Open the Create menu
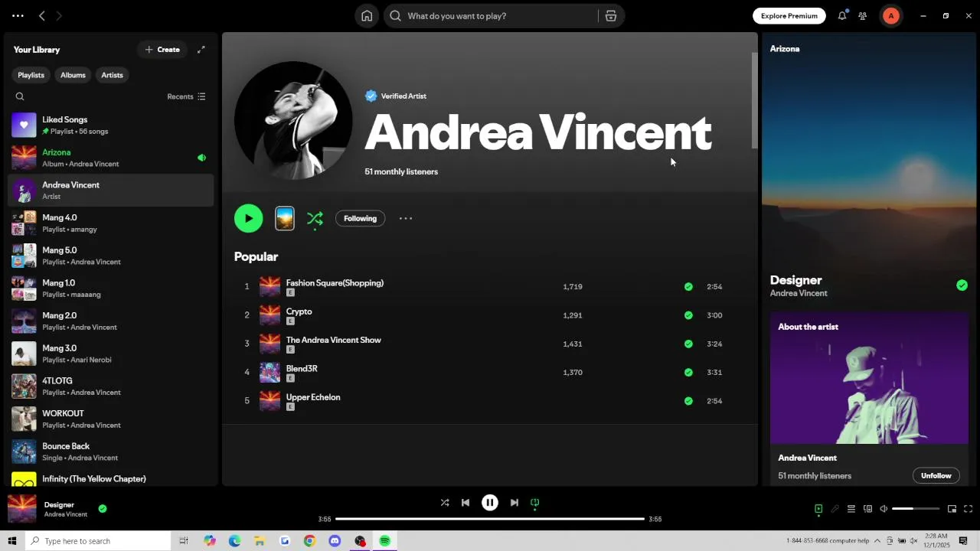 [x=162, y=50]
